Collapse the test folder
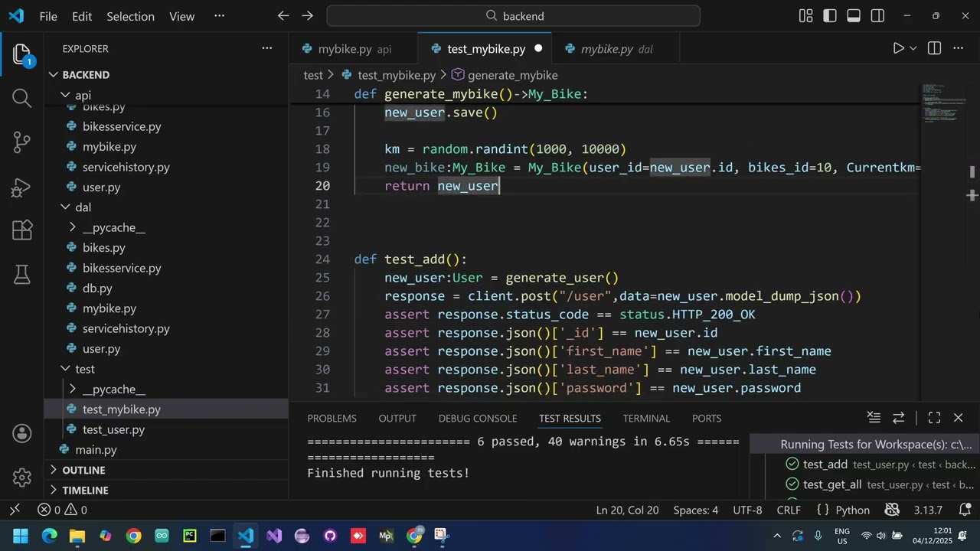Image resolution: width=980 pixels, height=551 pixels. pos(66,369)
